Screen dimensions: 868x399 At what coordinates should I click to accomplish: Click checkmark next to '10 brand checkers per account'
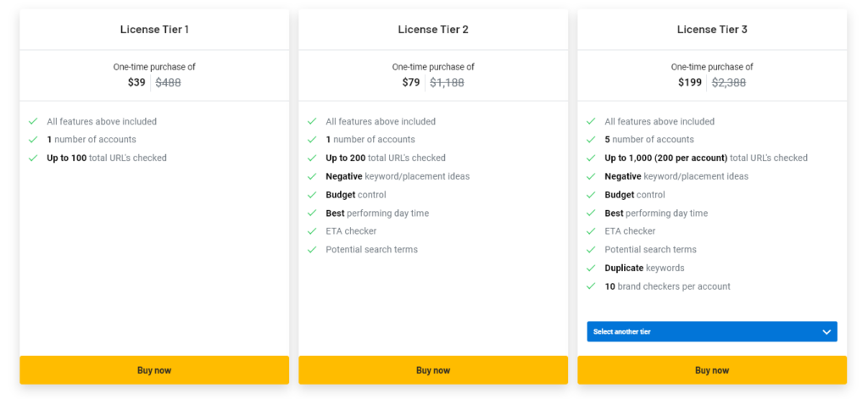pyautogui.click(x=591, y=286)
